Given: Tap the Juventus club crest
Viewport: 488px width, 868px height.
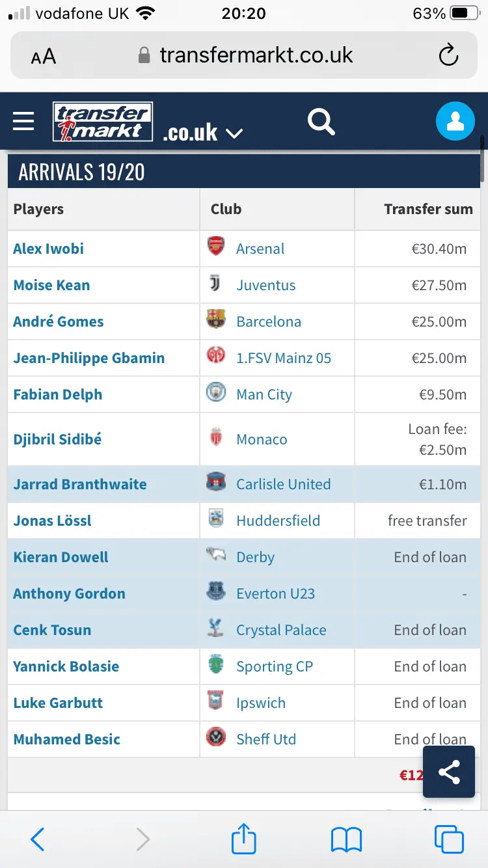Looking at the screenshot, I should pyautogui.click(x=215, y=284).
